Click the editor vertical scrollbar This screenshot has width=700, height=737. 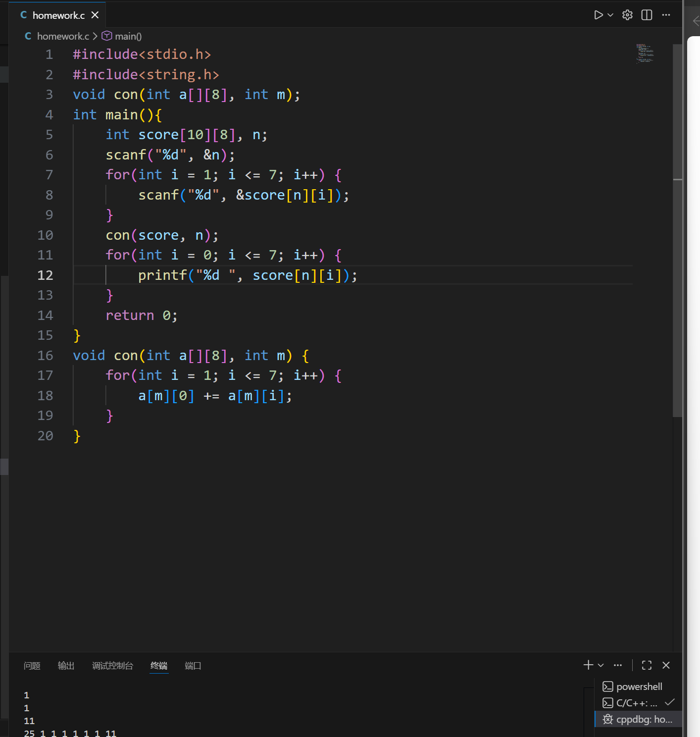pos(678,231)
